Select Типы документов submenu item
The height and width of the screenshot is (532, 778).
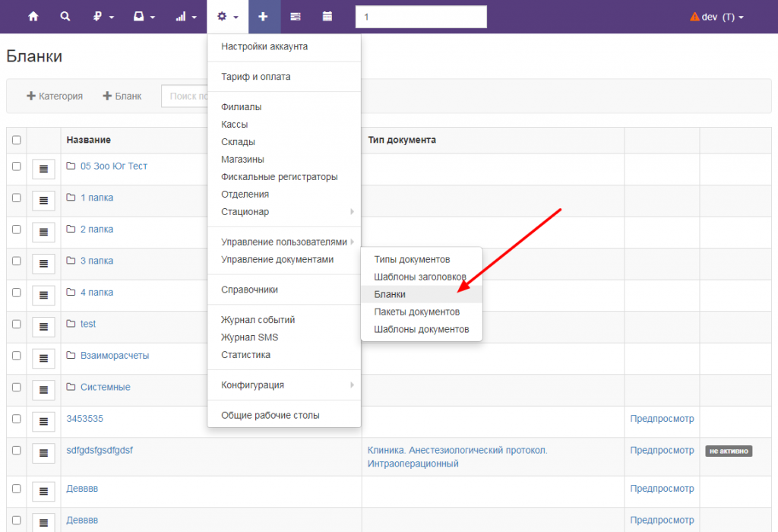tap(421, 260)
